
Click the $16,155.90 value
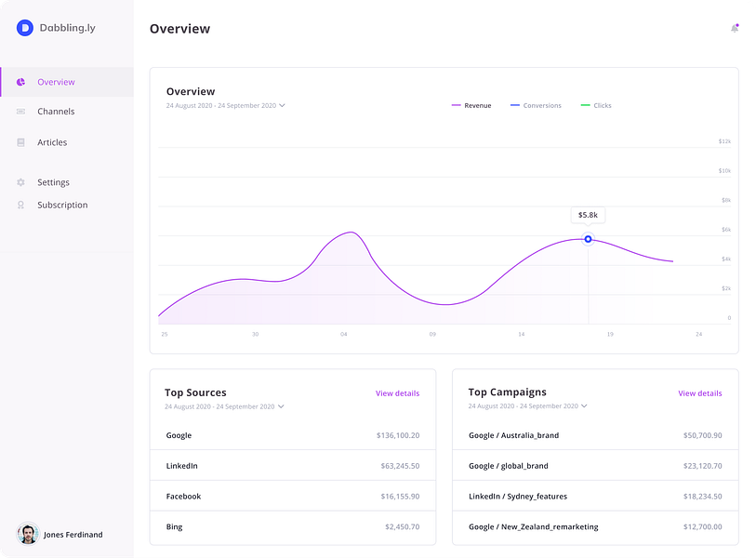[400, 497]
